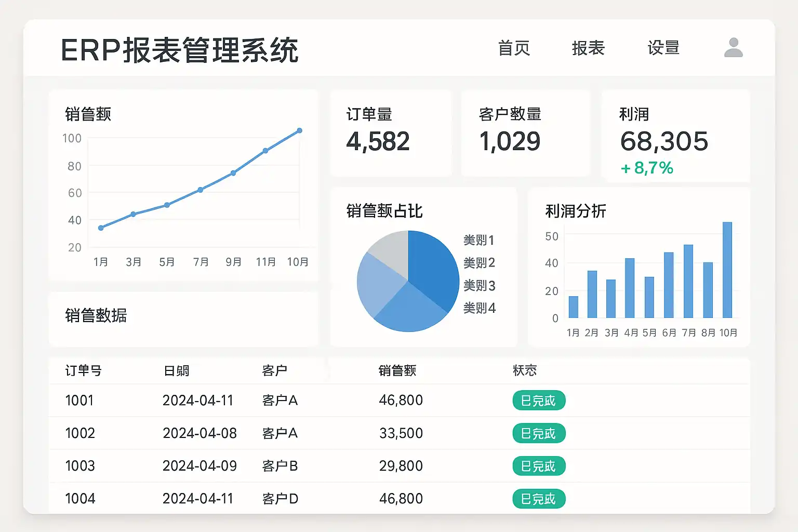Click the 1月 data point on line chart
The width and height of the screenshot is (798, 532).
click(x=101, y=228)
